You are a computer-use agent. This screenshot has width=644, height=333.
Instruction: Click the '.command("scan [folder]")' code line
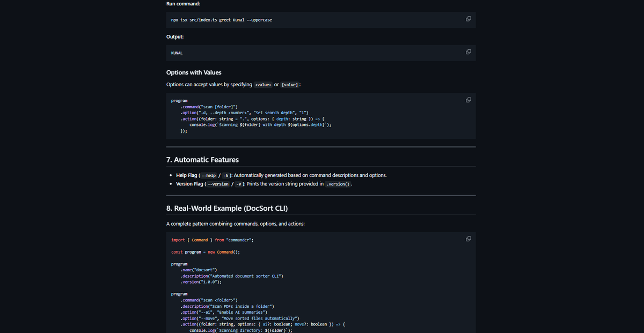click(x=209, y=107)
